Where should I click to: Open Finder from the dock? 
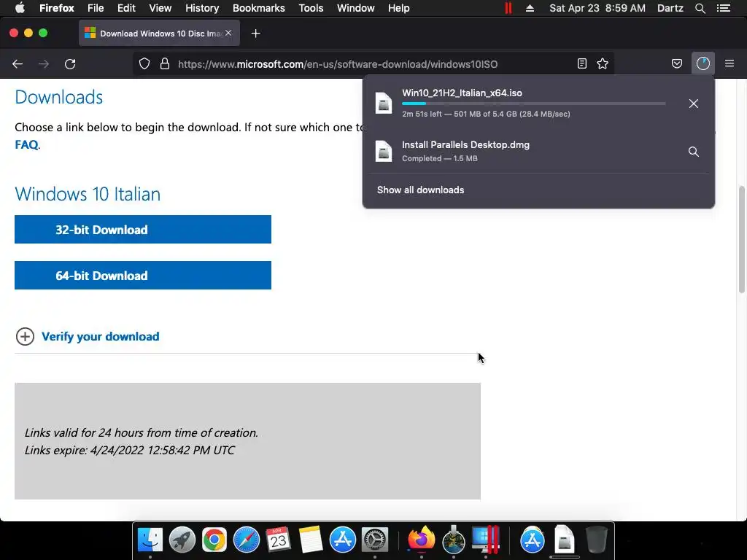pyautogui.click(x=150, y=540)
